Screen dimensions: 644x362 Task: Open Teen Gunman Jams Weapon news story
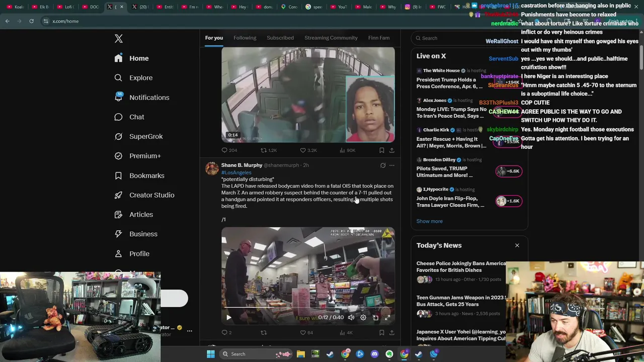click(x=460, y=305)
